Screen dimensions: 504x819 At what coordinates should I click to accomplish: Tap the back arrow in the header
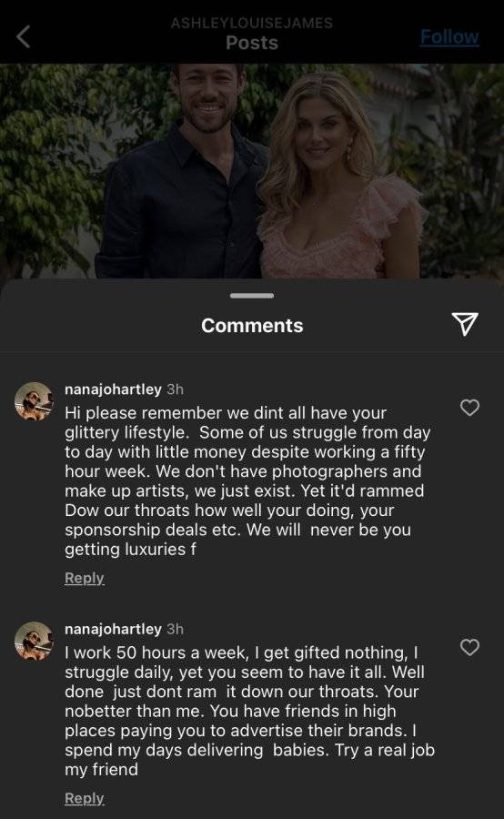coord(24,36)
